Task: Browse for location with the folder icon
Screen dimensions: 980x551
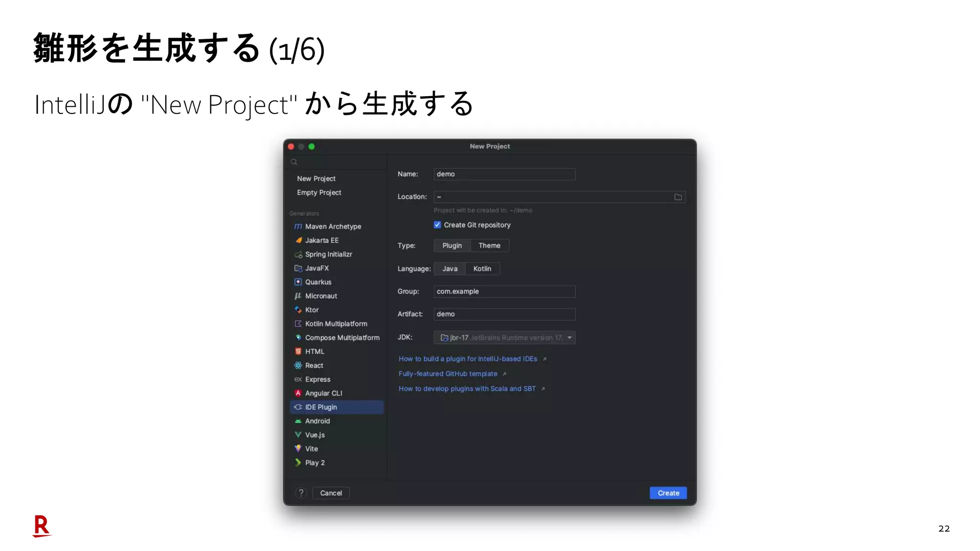Action: (x=678, y=197)
